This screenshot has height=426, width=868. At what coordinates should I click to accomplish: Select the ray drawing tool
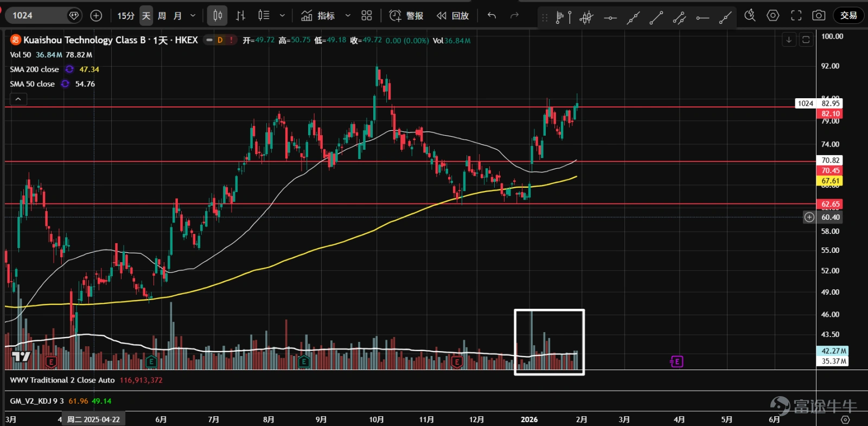coord(725,17)
